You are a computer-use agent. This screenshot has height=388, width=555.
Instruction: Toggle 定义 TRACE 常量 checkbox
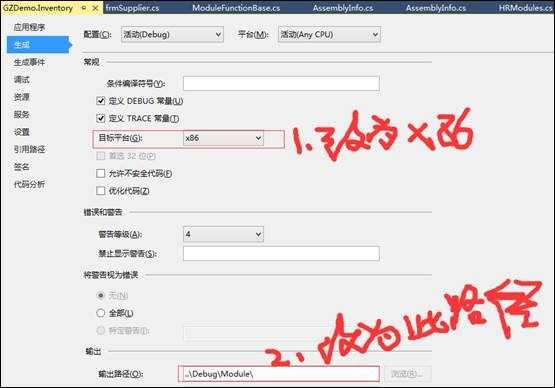pos(101,118)
